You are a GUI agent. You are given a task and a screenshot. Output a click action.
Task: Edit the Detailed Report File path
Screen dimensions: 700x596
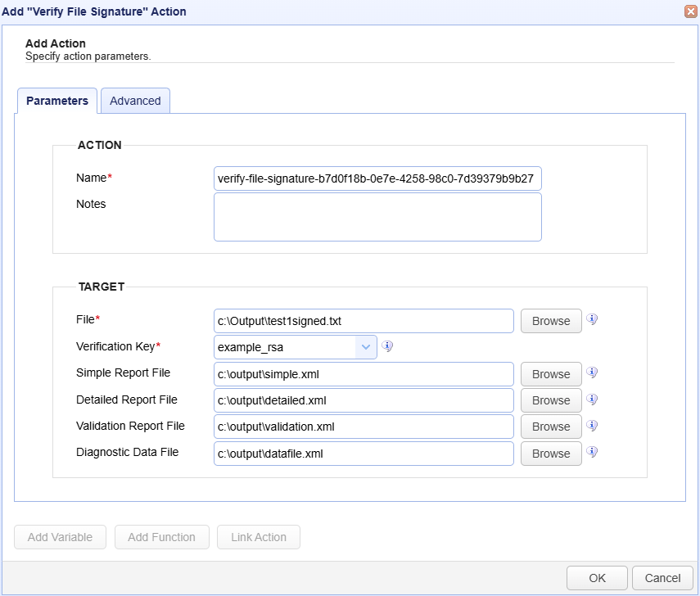coord(364,400)
